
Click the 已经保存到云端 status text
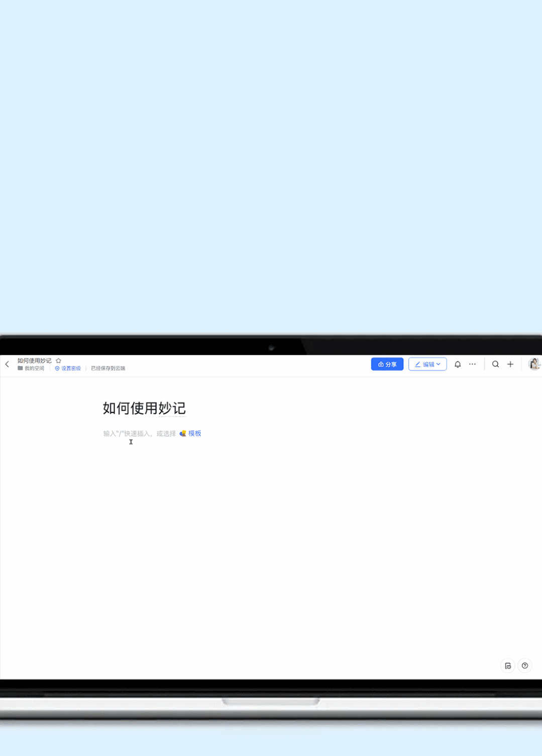pos(108,368)
